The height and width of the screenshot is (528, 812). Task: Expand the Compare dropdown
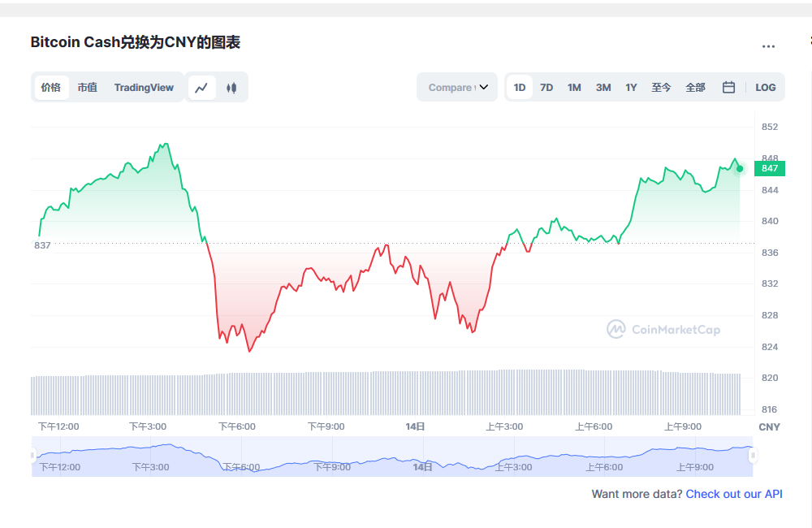(457, 87)
